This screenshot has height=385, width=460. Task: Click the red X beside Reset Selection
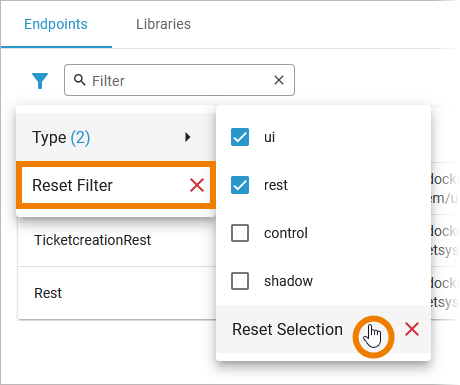pos(412,329)
